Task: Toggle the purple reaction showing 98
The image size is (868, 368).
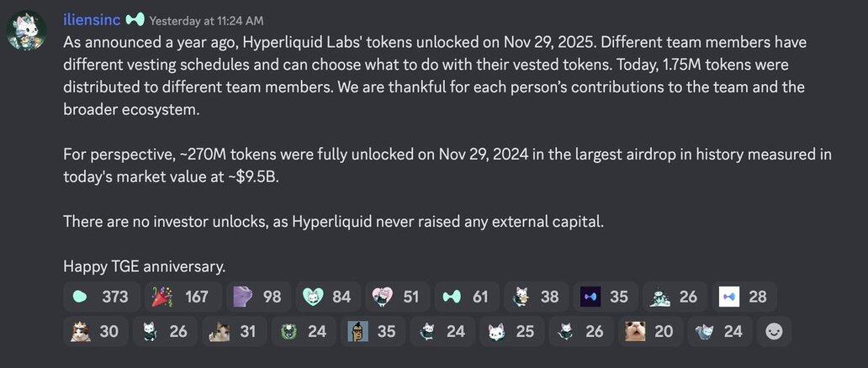Action: point(257,297)
